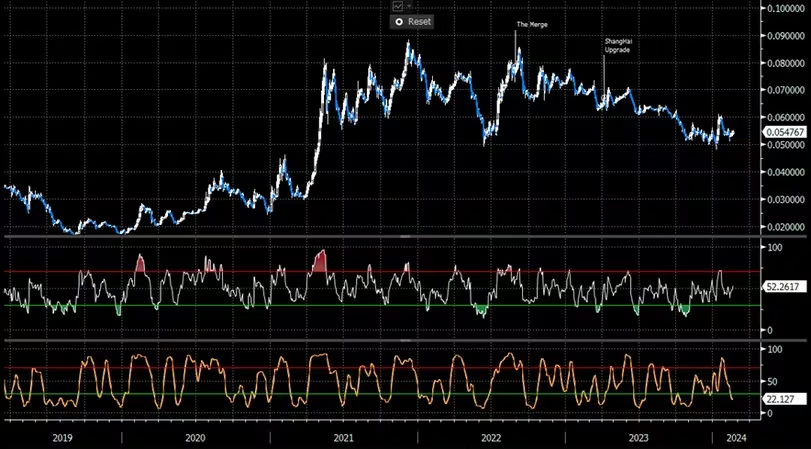Image resolution: width=811 pixels, height=449 pixels.
Task: Click the chart type icon at top
Action: (397, 6)
